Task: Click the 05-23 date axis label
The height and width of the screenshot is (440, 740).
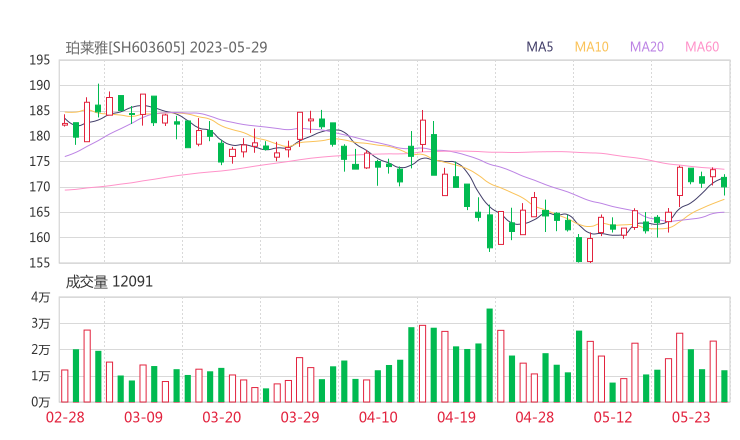Action: coord(691,417)
